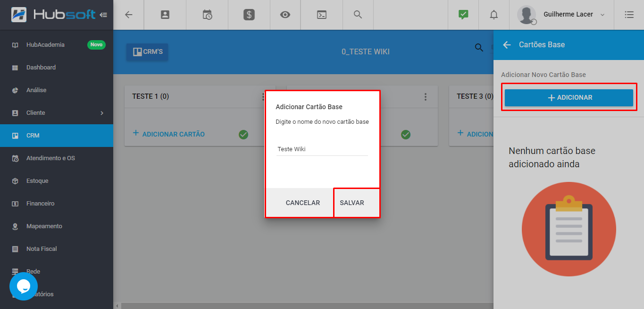Click back arrow in Cartões Base panel
Screen dimensions: 644x309
pos(507,45)
